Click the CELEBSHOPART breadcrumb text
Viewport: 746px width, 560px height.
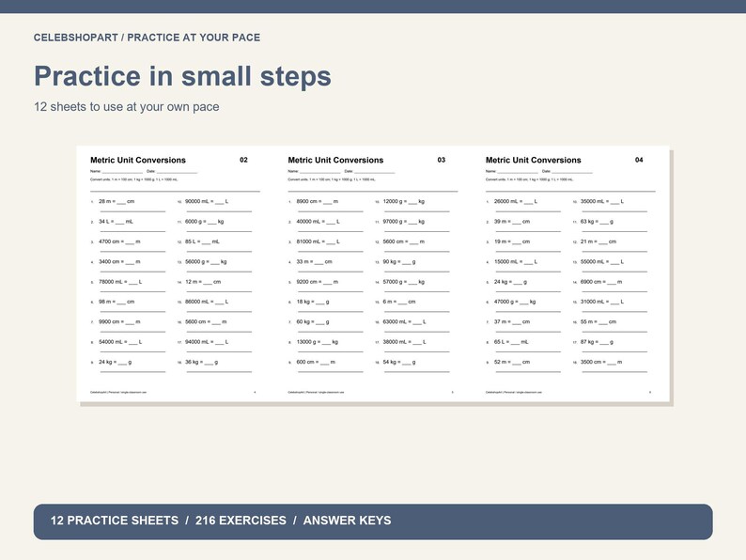click(76, 38)
